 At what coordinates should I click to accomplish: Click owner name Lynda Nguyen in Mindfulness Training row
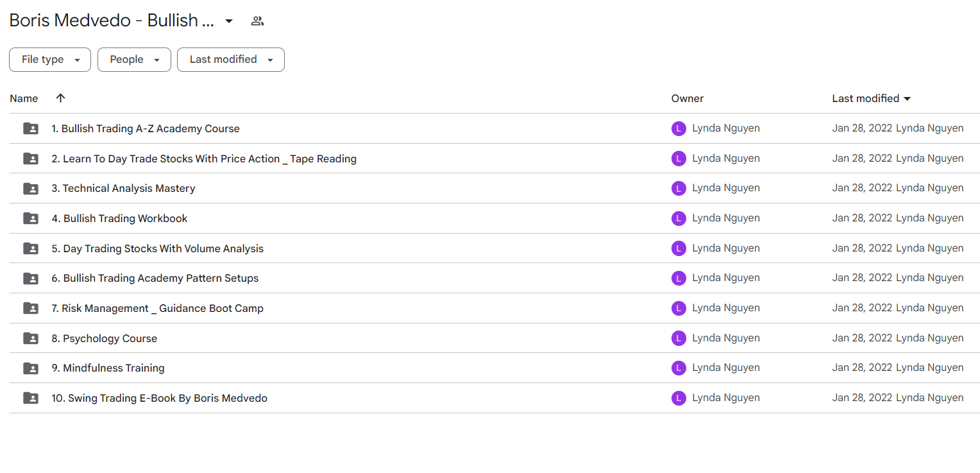[726, 367]
